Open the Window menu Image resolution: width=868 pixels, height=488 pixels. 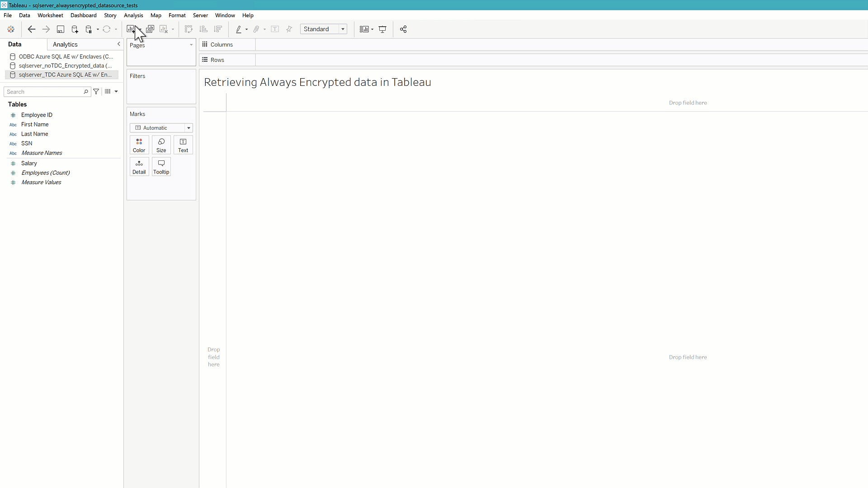pos(225,15)
